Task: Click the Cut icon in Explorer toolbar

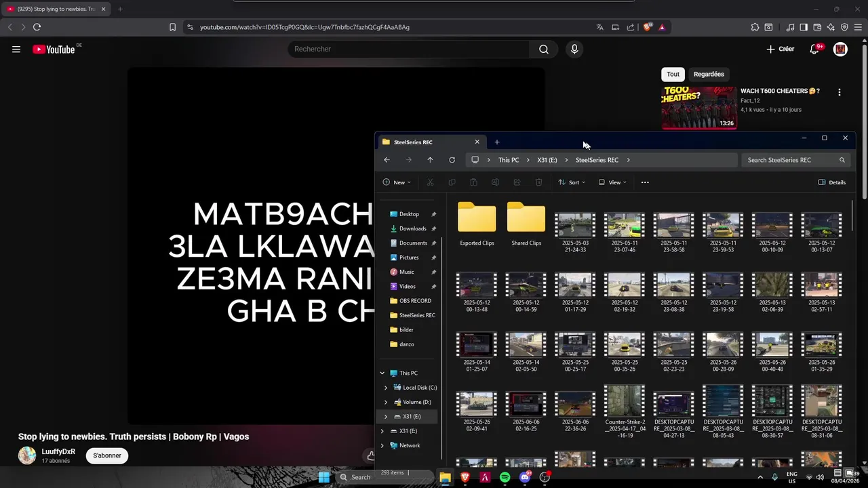Action: pyautogui.click(x=430, y=182)
